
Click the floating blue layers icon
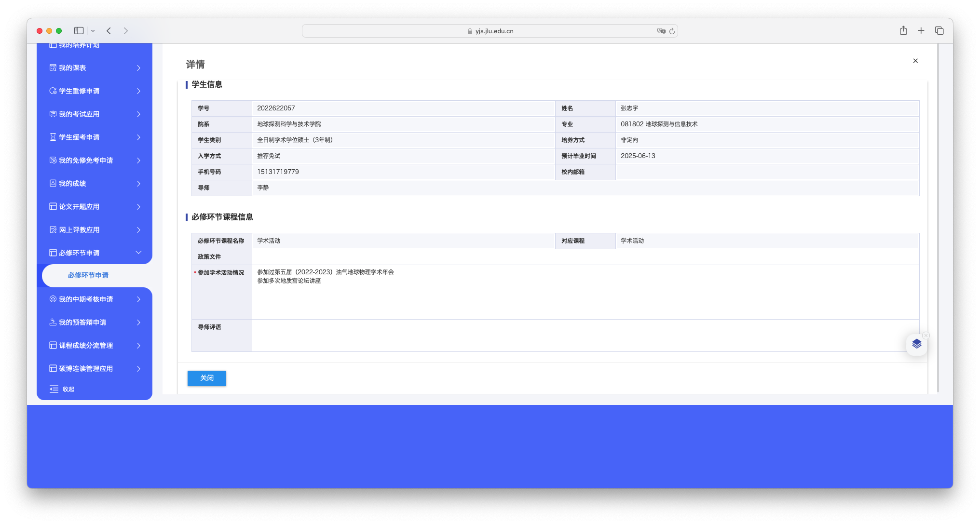pos(916,344)
